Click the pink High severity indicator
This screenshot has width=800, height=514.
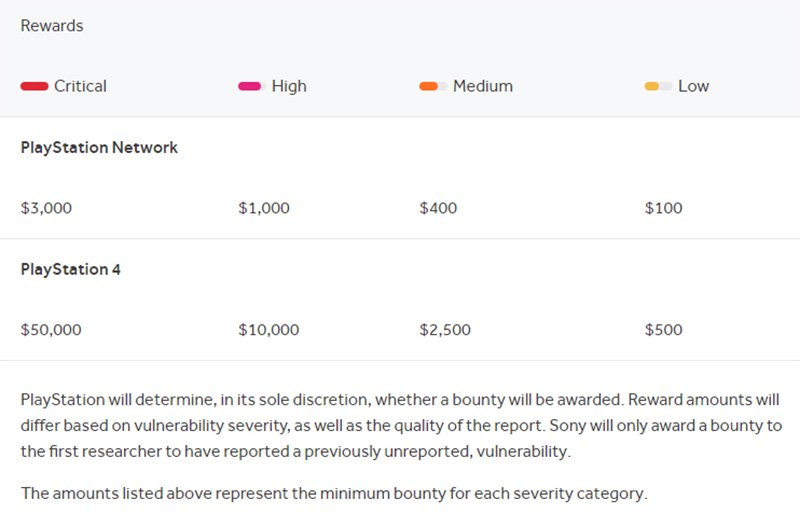[x=250, y=86]
